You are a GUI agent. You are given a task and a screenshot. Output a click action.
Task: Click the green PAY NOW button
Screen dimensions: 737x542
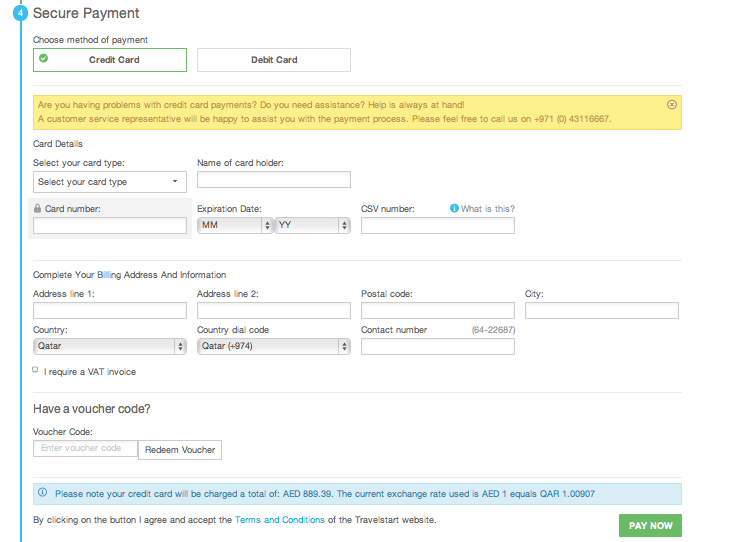651,526
